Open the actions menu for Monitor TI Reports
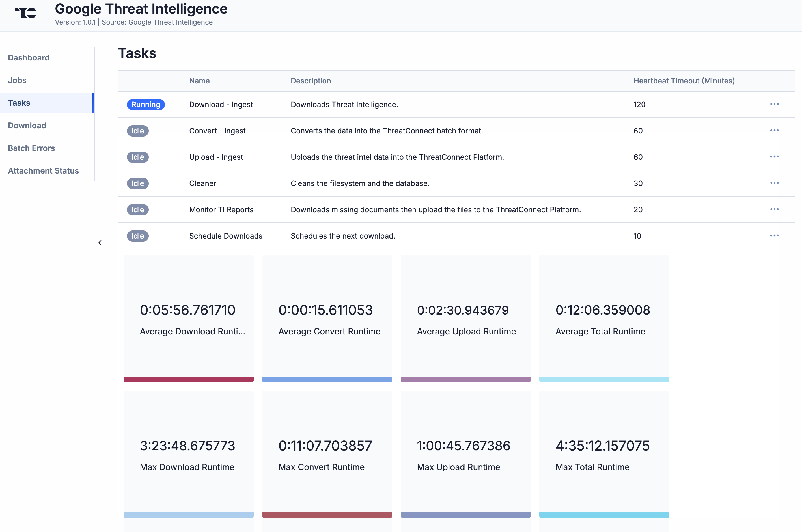Image resolution: width=802 pixels, height=532 pixels. 775,209
